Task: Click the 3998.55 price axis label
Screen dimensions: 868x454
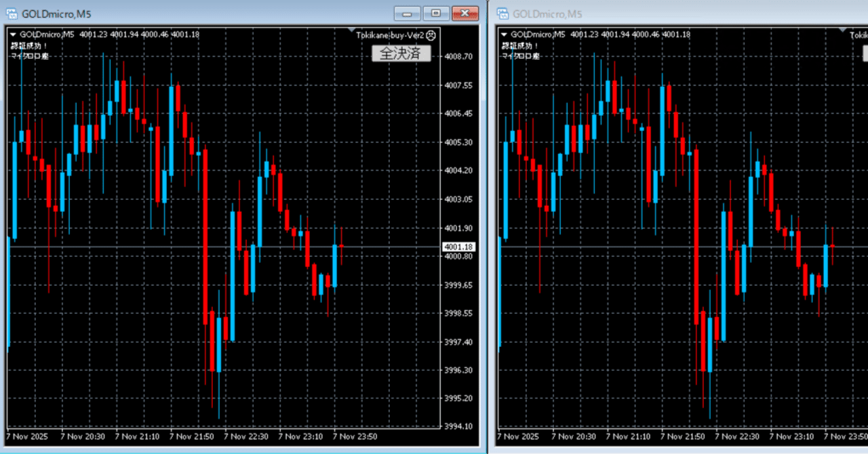Action: pyautogui.click(x=459, y=313)
